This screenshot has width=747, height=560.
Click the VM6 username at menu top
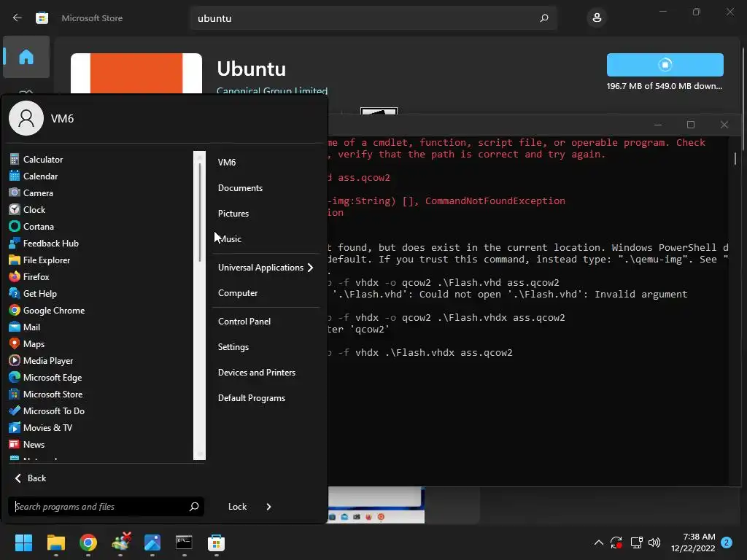(63, 119)
